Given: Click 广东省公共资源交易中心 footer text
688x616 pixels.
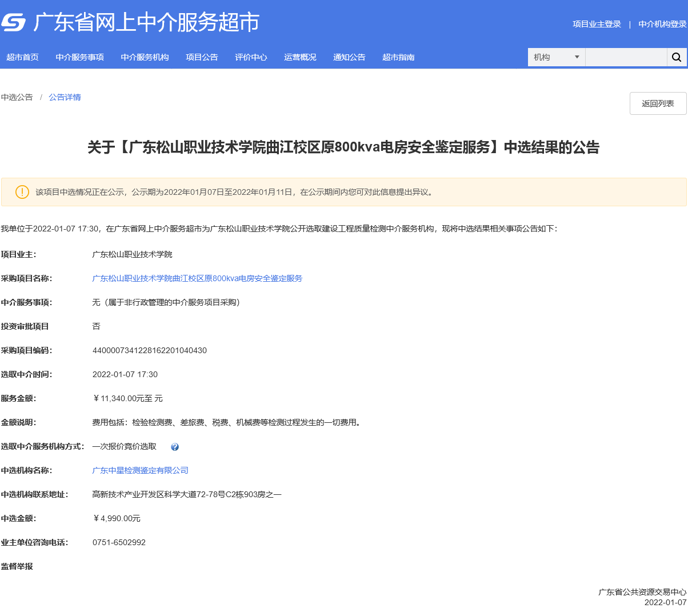Looking at the screenshot, I should (642, 592).
